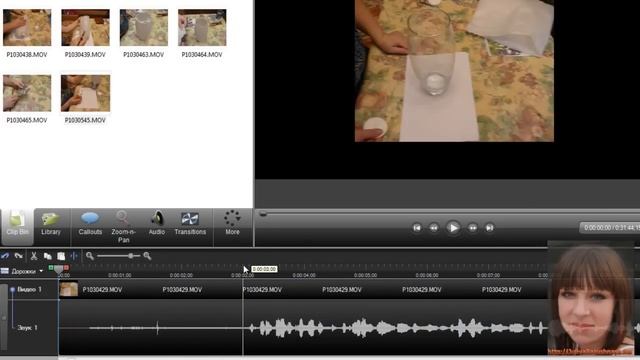Select the P1030545.MOV clip thumbnail
This screenshot has width=640, height=360.
point(85,93)
